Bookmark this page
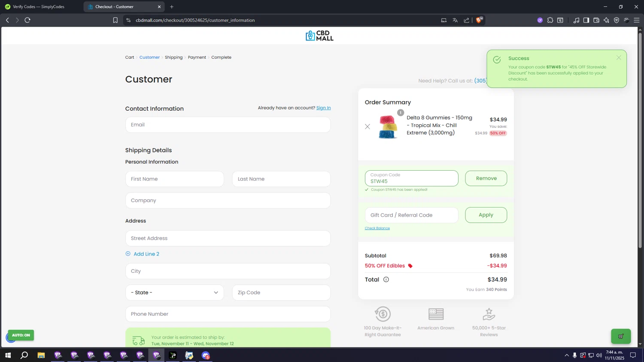Screen dimensions: 644x362 (115, 20)
